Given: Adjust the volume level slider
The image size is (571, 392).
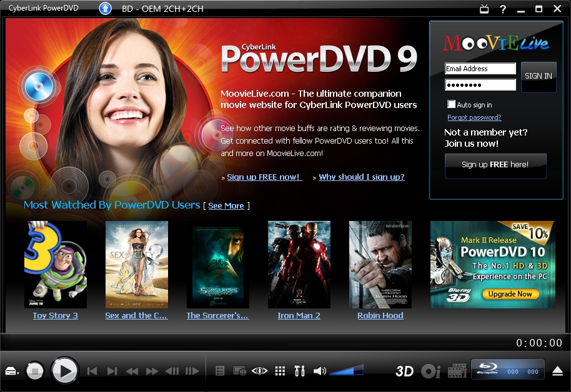Looking at the screenshot, I should coord(346,370).
